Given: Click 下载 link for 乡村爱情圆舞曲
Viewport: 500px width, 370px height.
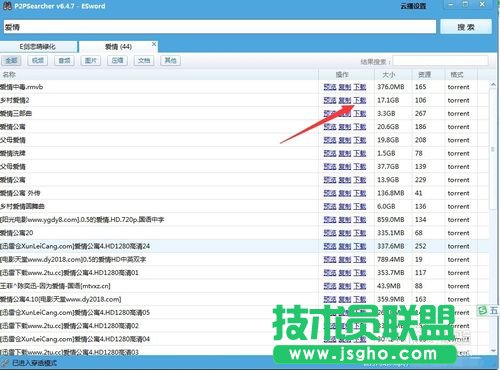Looking at the screenshot, I should click(x=360, y=206).
